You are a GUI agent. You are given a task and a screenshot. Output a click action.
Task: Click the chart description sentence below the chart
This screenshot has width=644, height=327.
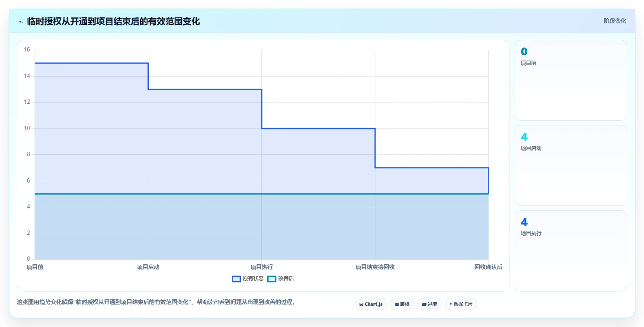click(x=157, y=302)
